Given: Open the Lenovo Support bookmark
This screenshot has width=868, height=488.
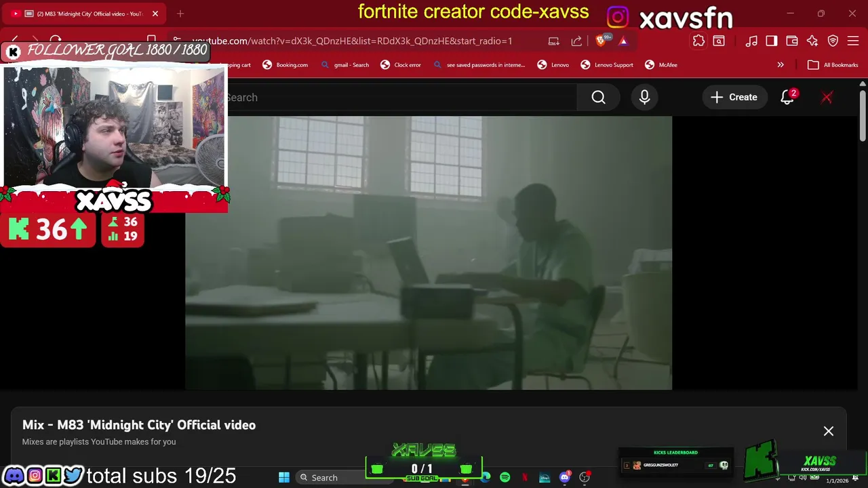Looking at the screenshot, I should [x=607, y=65].
